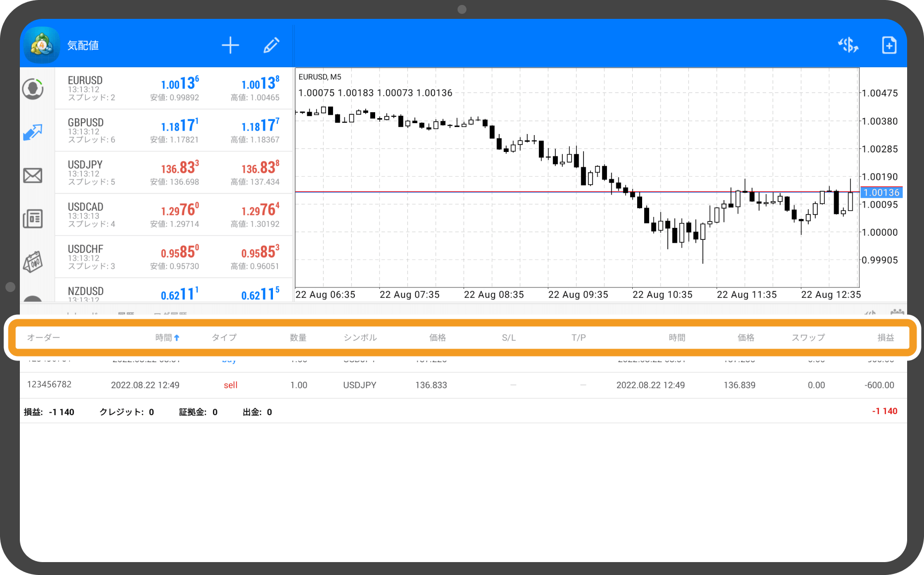Click the EURUSD, M5 chart title
924x575 pixels.
(320, 77)
